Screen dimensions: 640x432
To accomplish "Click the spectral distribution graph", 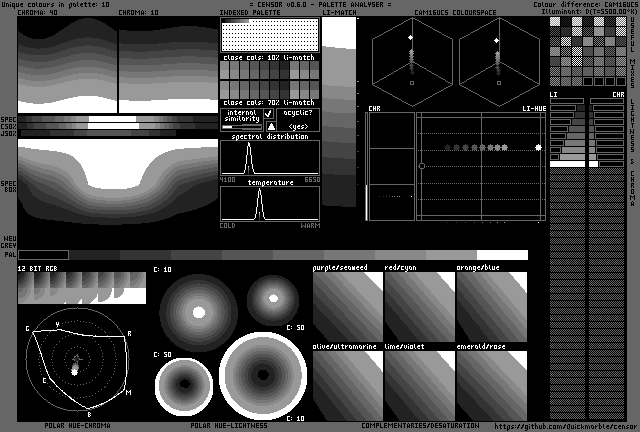I will [270, 158].
